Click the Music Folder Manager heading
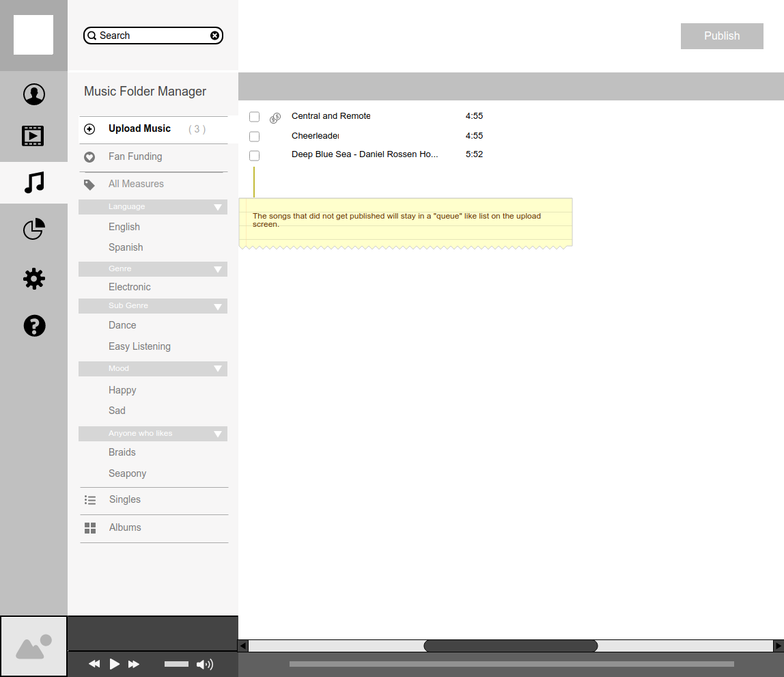784x677 pixels. pyautogui.click(x=145, y=92)
